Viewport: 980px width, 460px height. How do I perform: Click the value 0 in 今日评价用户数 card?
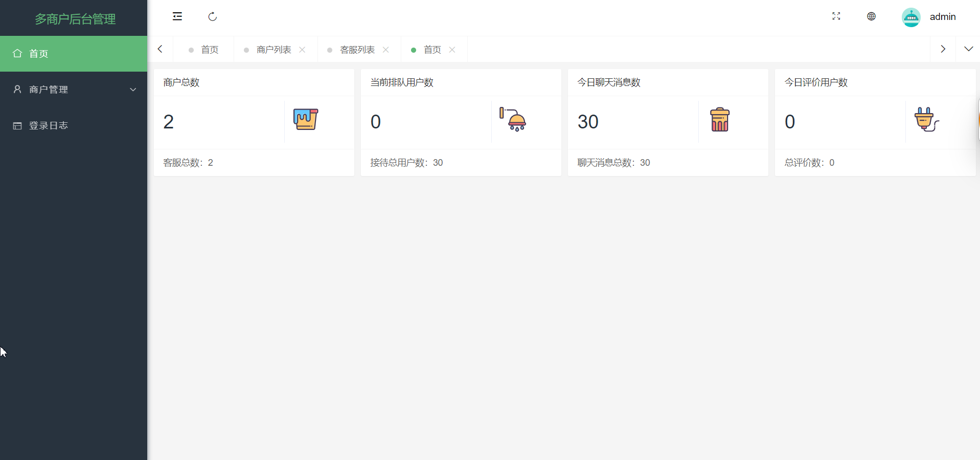(790, 122)
